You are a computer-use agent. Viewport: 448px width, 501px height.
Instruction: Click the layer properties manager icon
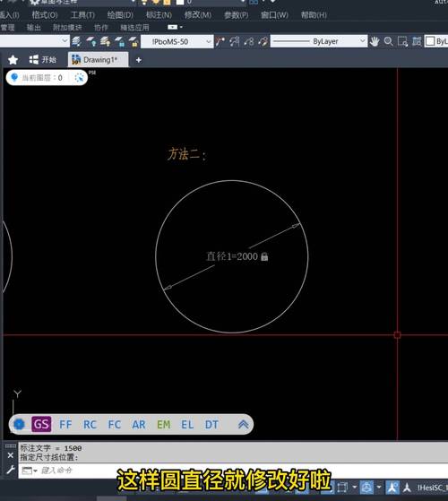[x=76, y=41]
